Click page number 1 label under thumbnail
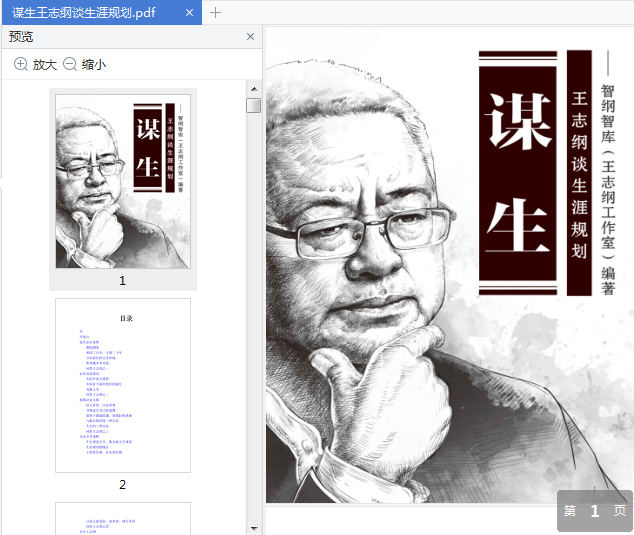634x535 pixels. (x=123, y=281)
